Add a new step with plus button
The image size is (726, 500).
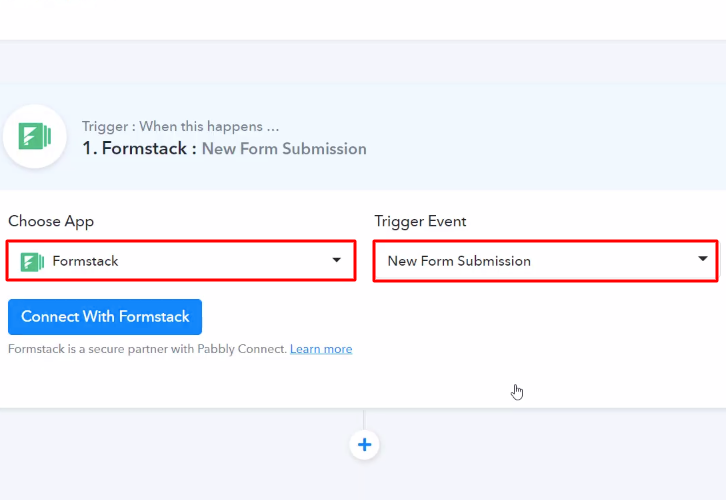[364, 445]
